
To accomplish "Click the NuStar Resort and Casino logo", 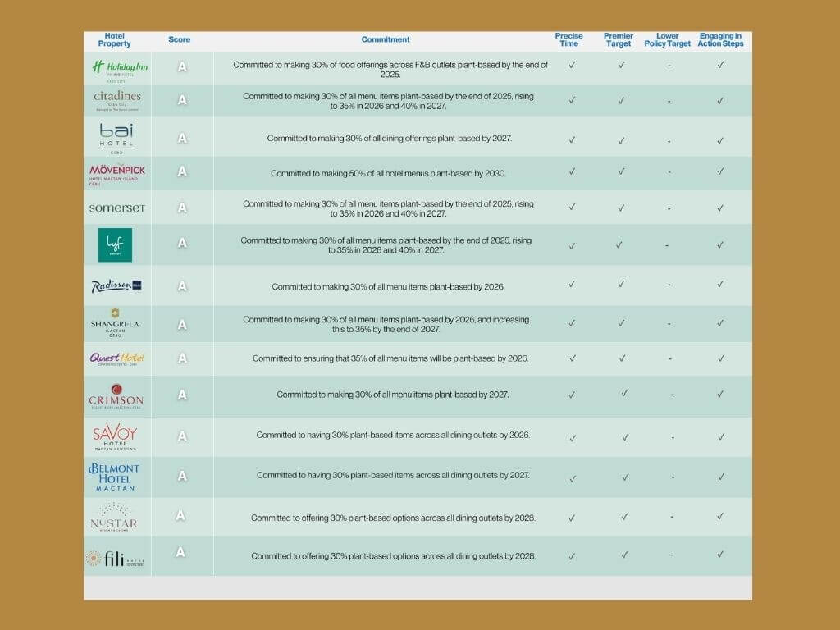I will point(115,518).
